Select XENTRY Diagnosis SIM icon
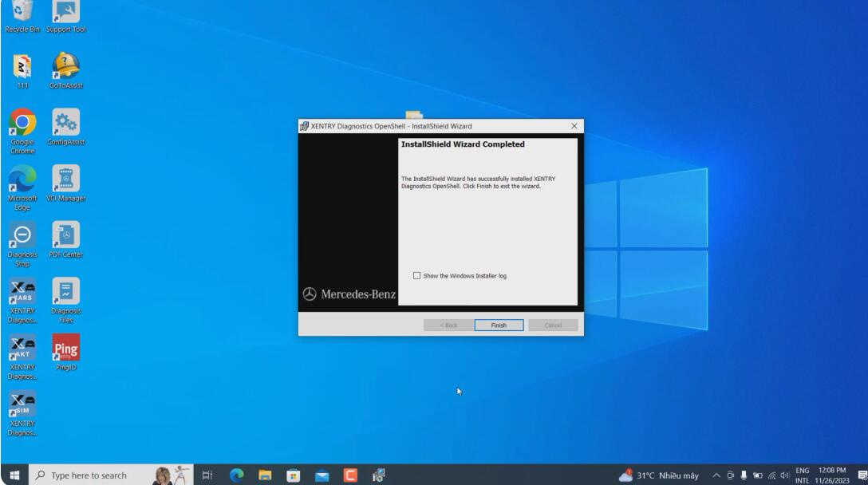Image resolution: width=868 pixels, height=485 pixels. 22,414
